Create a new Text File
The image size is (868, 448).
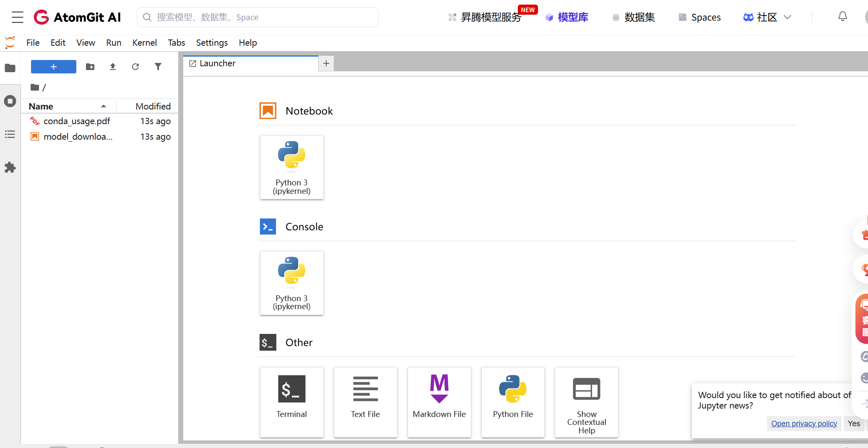coord(366,402)
